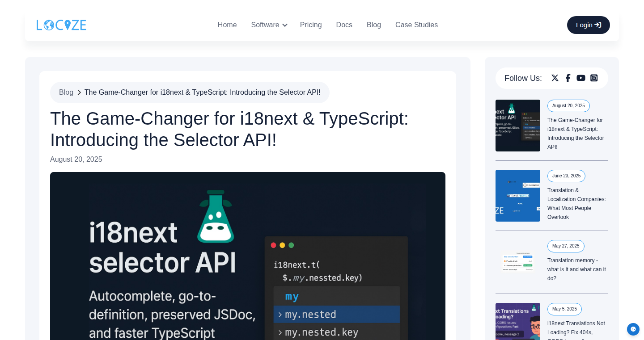Click the Translations Not Loading thumbnail
Screen dimensions: 644x340
[518, 322]
